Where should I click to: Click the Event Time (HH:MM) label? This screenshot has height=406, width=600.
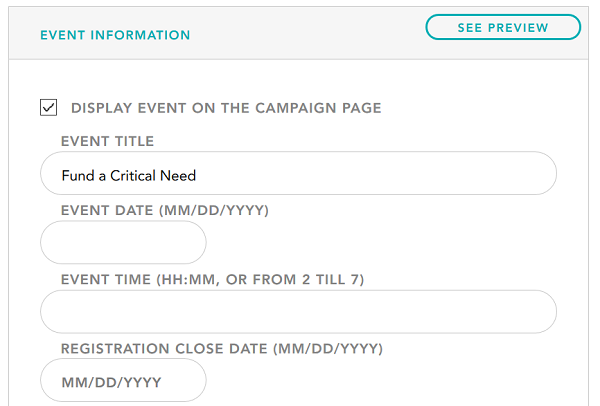click(x=212, y=280)
